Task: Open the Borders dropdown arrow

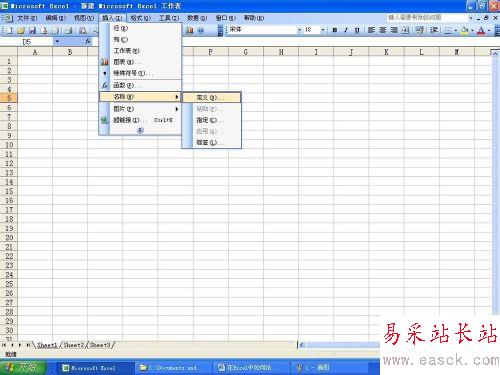Action: (x=455, y=31)
